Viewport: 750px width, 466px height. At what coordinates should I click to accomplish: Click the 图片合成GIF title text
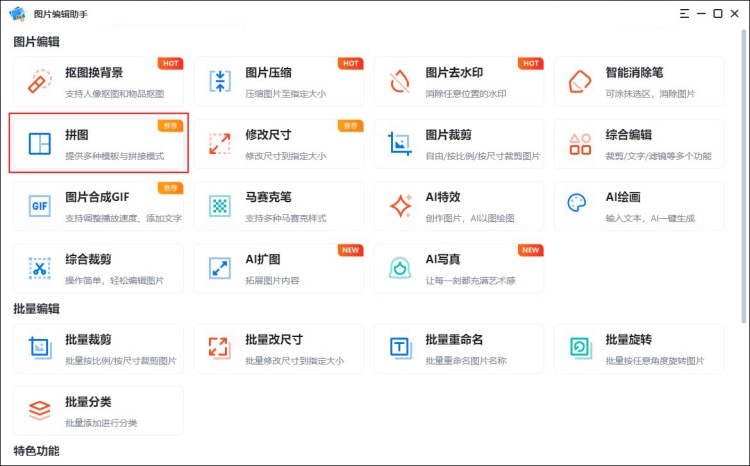coord(97,197)
